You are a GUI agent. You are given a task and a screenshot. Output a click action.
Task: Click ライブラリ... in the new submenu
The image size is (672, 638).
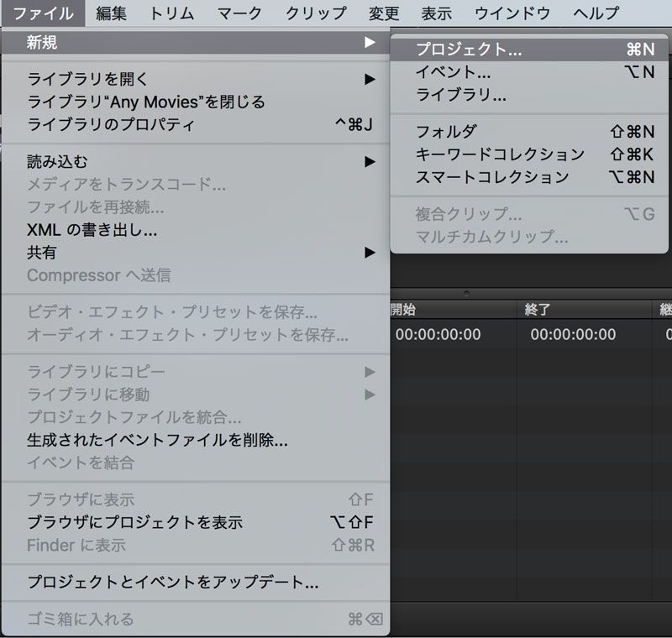point(461,95)
